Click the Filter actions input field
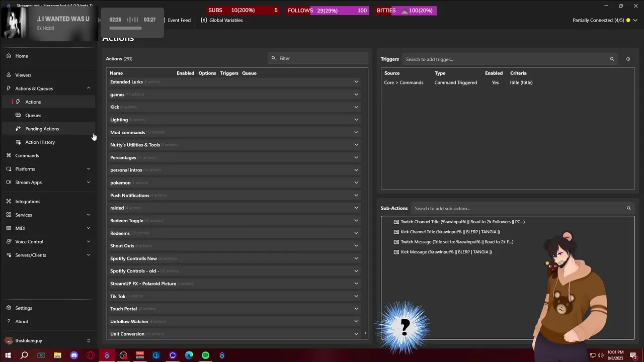The height and width of the screenshot is (362, 644). click(318, 58)
